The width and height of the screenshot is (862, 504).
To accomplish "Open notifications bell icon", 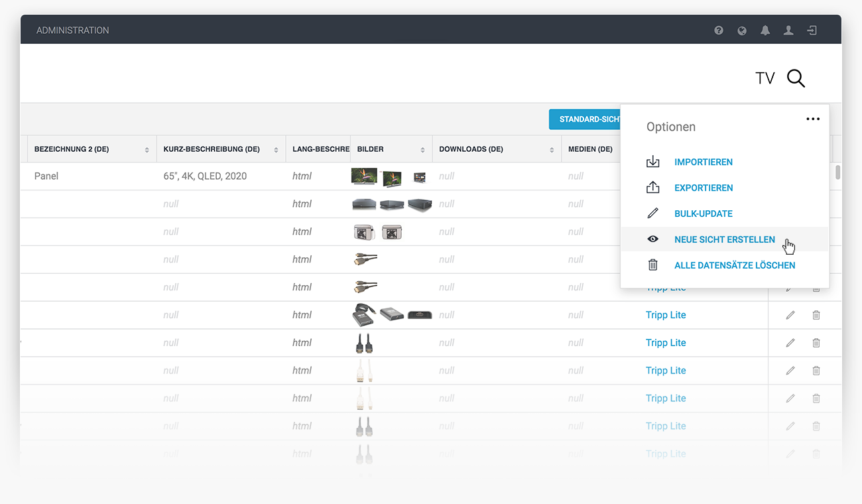I will coord(765,31).
